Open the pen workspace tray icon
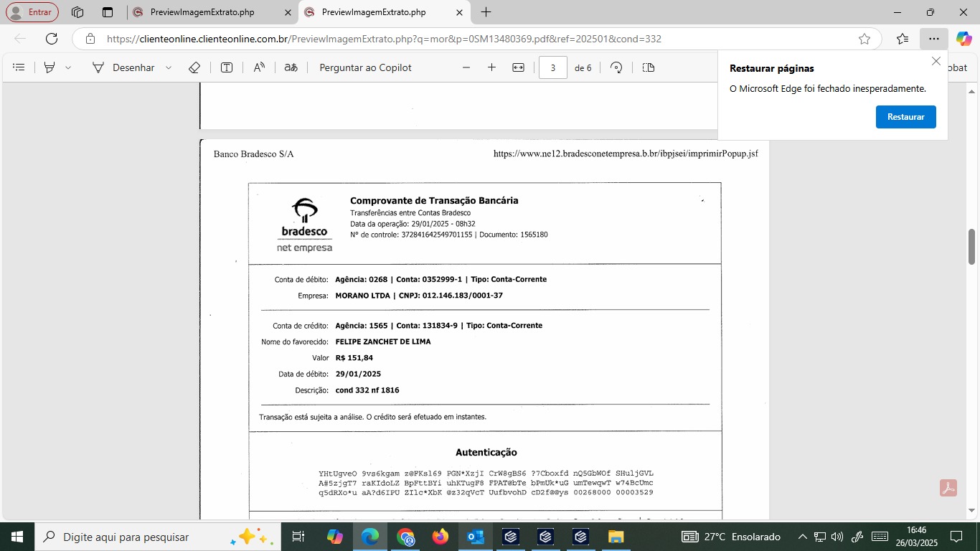 tap(857, 537)
